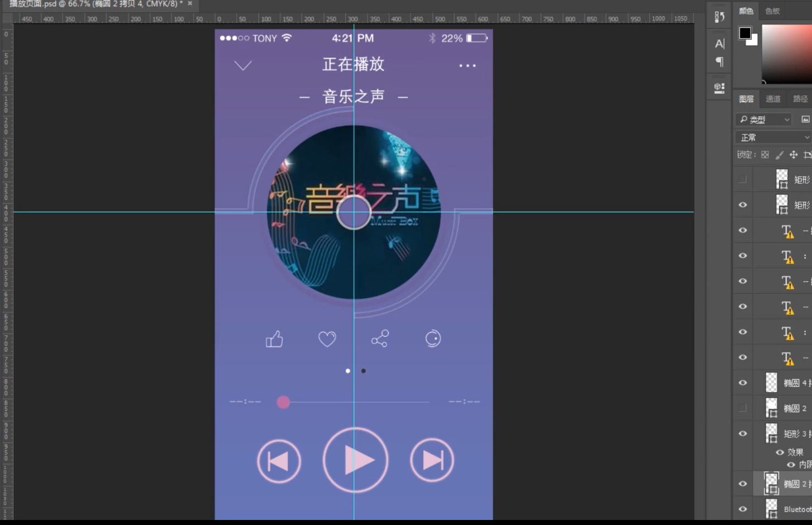Switch to the 图层 layers tab
Viewport: 812px width, 525px height.
(746, 99)
